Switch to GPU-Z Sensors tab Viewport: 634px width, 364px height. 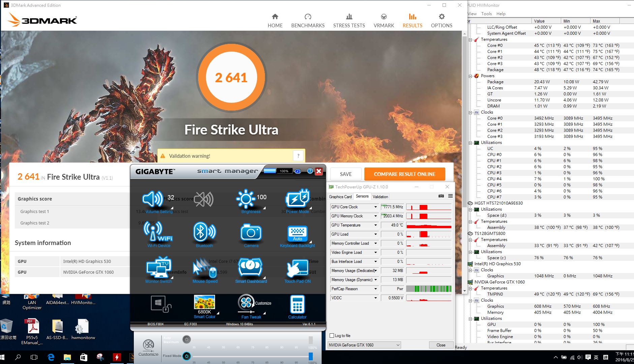[x=362, y=196]
